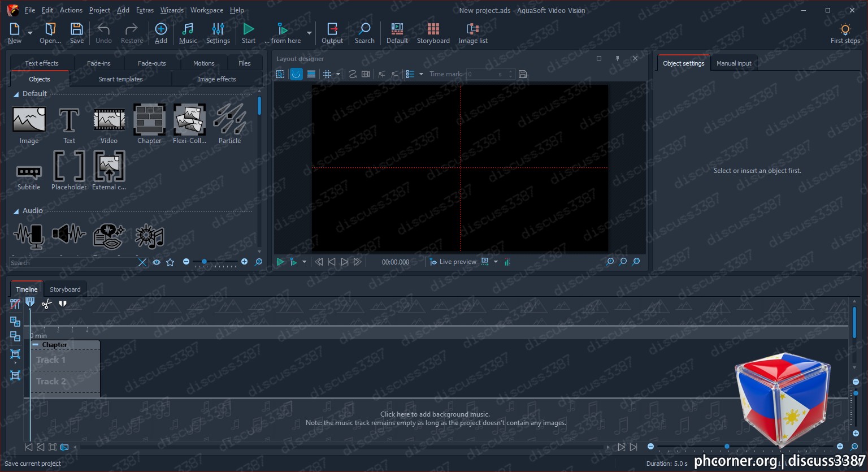The width and height of the screenshot is (868, 472).
Task: Select the Text object icon
Action: coord(69,120)
